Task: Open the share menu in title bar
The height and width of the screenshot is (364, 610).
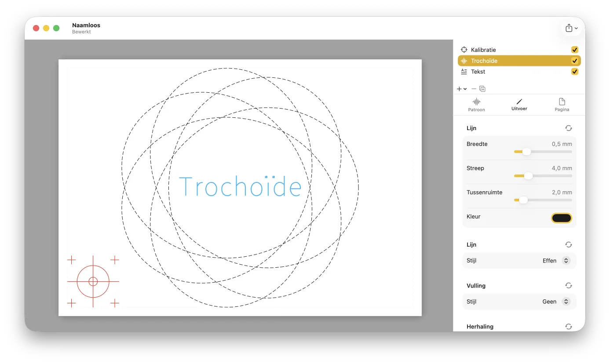Action: (571, 28)
